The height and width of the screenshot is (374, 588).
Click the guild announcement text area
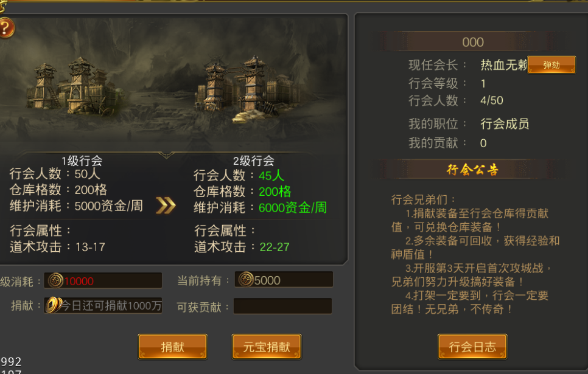pyautogui.click(x=475, y=254)
